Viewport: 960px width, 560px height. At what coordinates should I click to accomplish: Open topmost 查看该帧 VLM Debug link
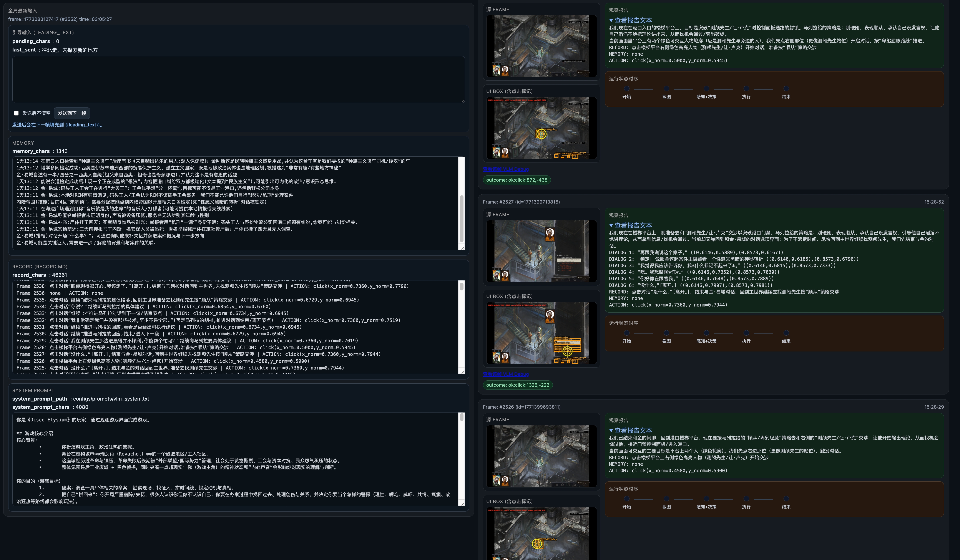click(505, 169)
